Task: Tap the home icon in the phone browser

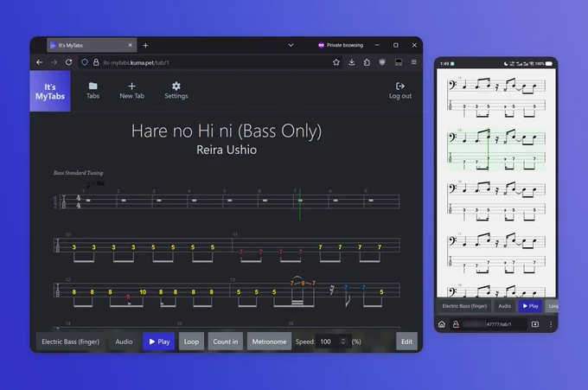Action: tap(442, 324)
